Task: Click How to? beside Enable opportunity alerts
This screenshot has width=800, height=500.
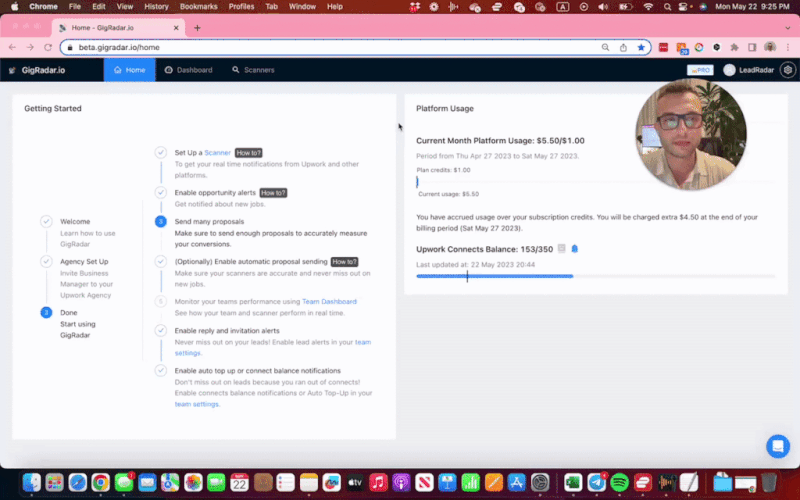Action: click(x=273, y=193)
